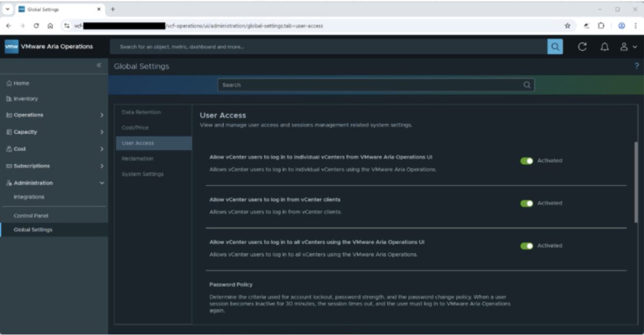Open the tab search dropdown arrow
This screenshot has width=644, height=335.
(x=8, y=9)
